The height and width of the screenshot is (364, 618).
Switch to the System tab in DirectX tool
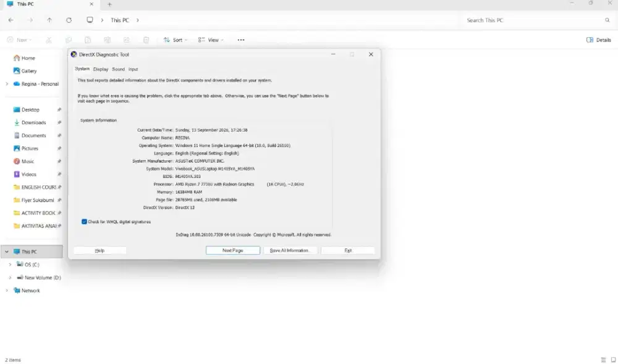(x=82, y=69)
